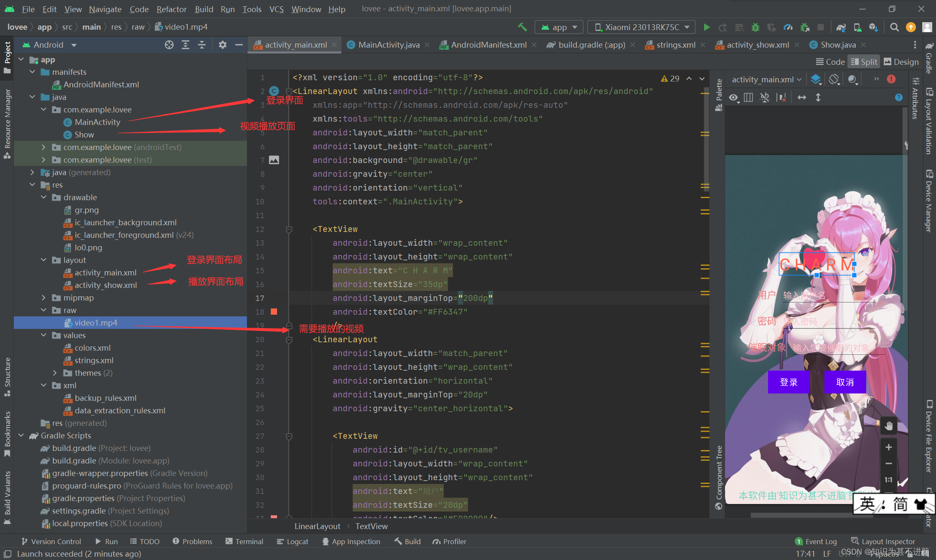The image size is (936, 560).
Task: Click the Debug app bug icon
Action: pyautogui.click(x=755, y=27)
